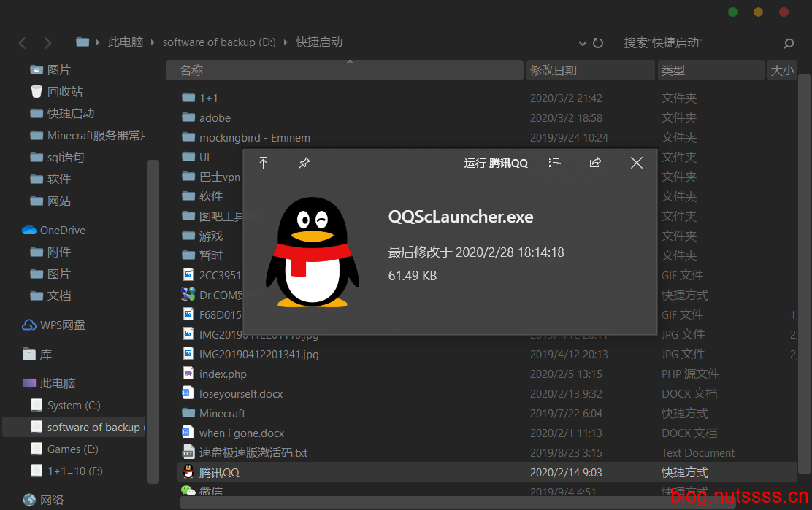The height and width of the screenshot is (510, 812).
Task: Click the large QQ penguin preview image
Action: pyautogui.click(x=312, y=252)
